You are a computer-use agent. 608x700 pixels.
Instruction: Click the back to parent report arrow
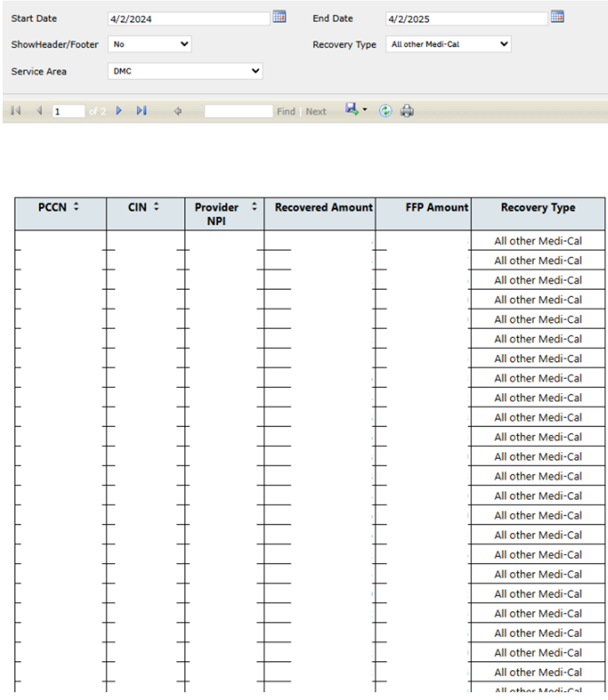178,112
